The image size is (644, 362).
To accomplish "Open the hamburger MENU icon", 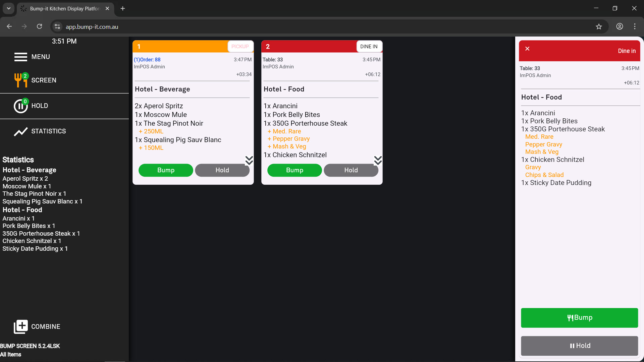I will point(20,57).
